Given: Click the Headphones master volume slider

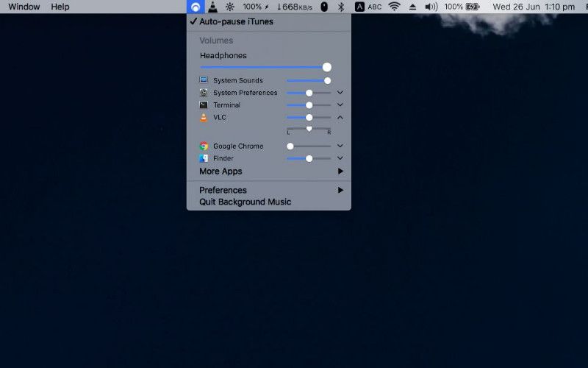Looking at the screenshot, I should click(265, 67).
